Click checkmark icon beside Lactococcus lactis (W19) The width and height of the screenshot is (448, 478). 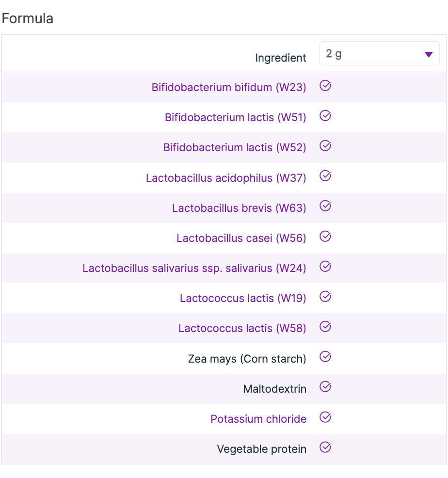click(x=325, y=297)
